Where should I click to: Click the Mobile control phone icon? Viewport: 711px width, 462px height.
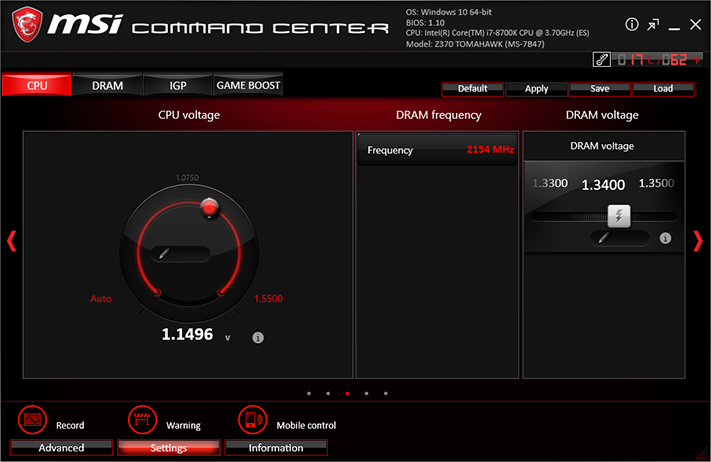253,420
